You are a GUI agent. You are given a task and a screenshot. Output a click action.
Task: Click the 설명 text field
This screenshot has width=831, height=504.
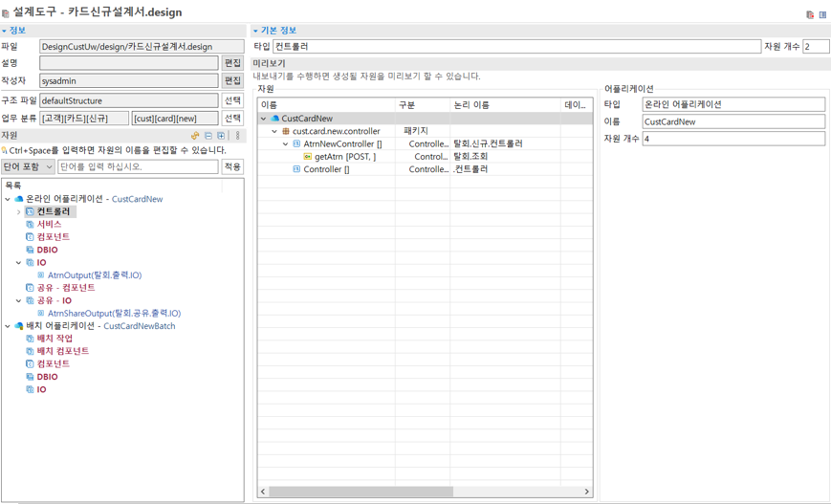pos(129,63)
